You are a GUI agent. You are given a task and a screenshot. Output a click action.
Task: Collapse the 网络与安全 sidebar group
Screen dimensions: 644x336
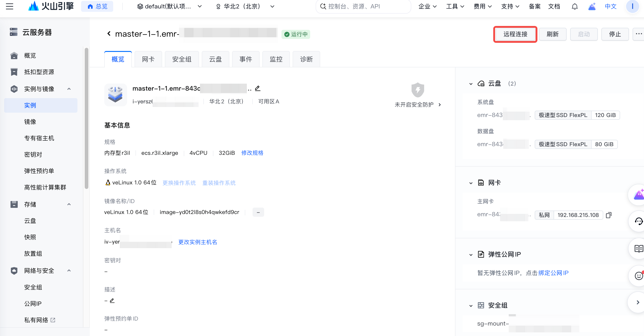(x=69, y=270)
